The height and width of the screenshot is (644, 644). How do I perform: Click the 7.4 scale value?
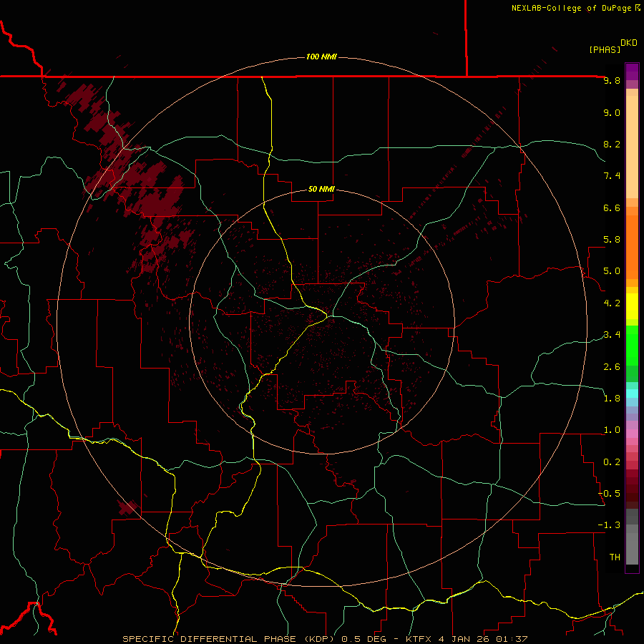point(612,176)
